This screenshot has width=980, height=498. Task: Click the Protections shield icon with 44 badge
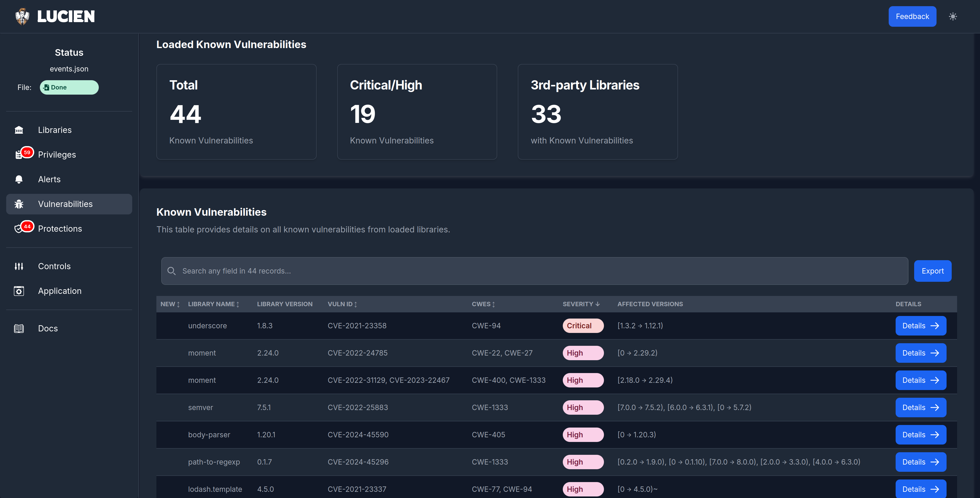tap(19, 229)
